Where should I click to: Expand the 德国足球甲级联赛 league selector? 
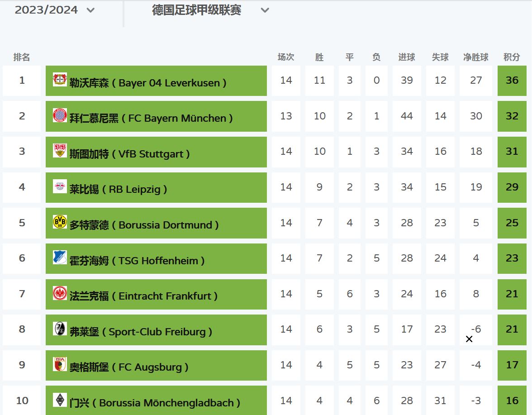[x=265, y=10]
